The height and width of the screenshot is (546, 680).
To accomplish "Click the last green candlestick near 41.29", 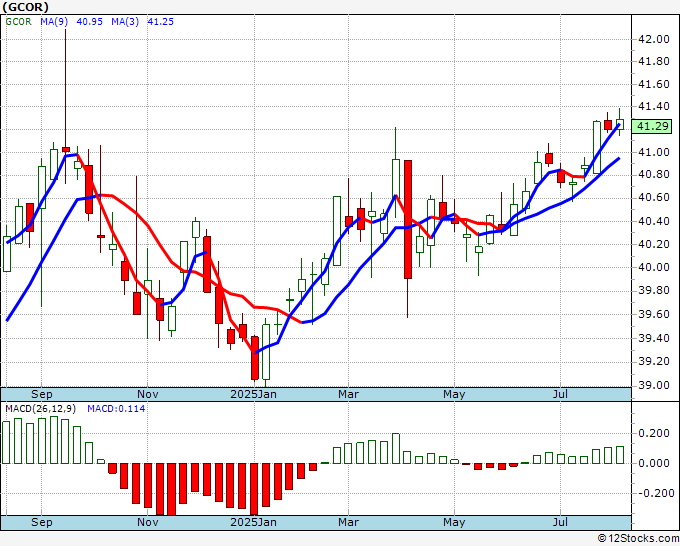I will pyautogui.click(x=620, y=124).
